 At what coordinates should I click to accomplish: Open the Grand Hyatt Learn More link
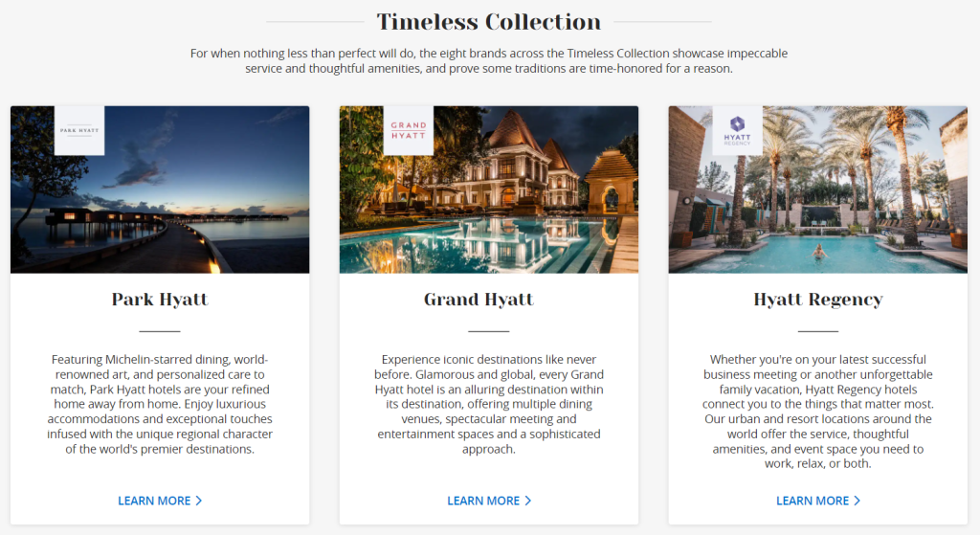(483, 501)
